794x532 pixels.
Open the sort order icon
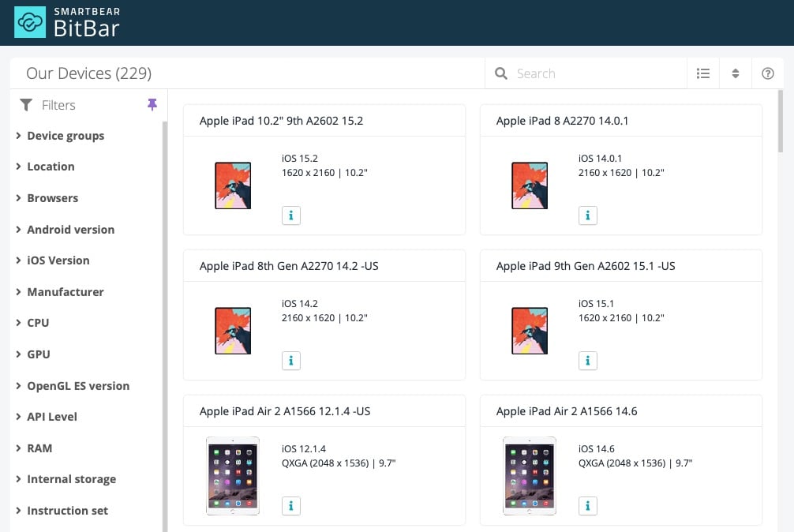click(736, 73)
